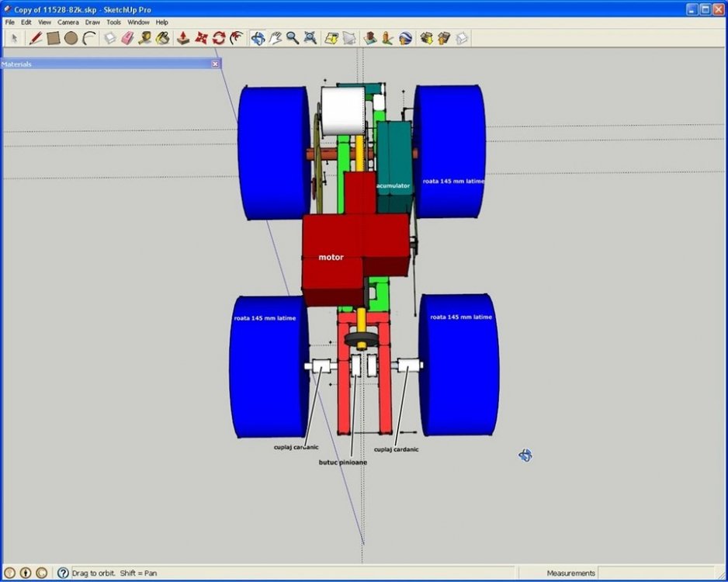Click the Zoom magnifier tool

click(x=293, y=38)
